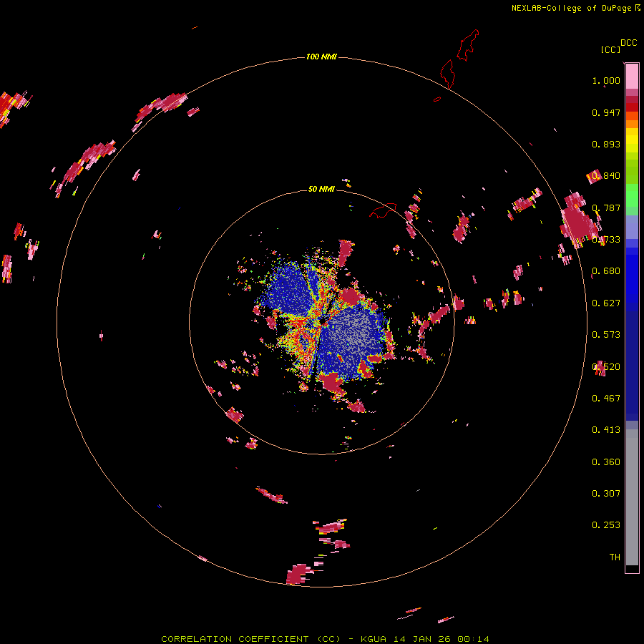Click the 0.893 color scale value
Screen dimensions: 644x644
tap(606, 144)
